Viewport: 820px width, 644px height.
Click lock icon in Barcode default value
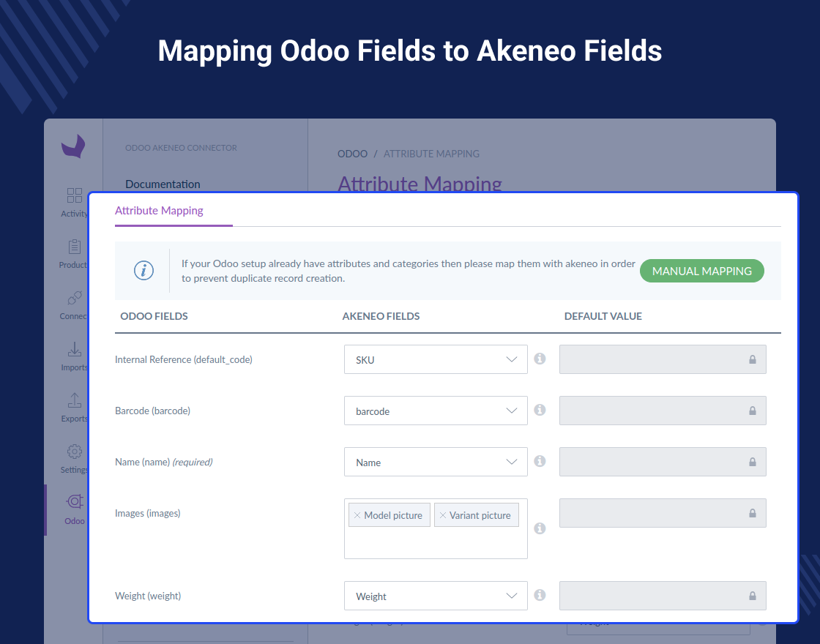click(753, 411)
